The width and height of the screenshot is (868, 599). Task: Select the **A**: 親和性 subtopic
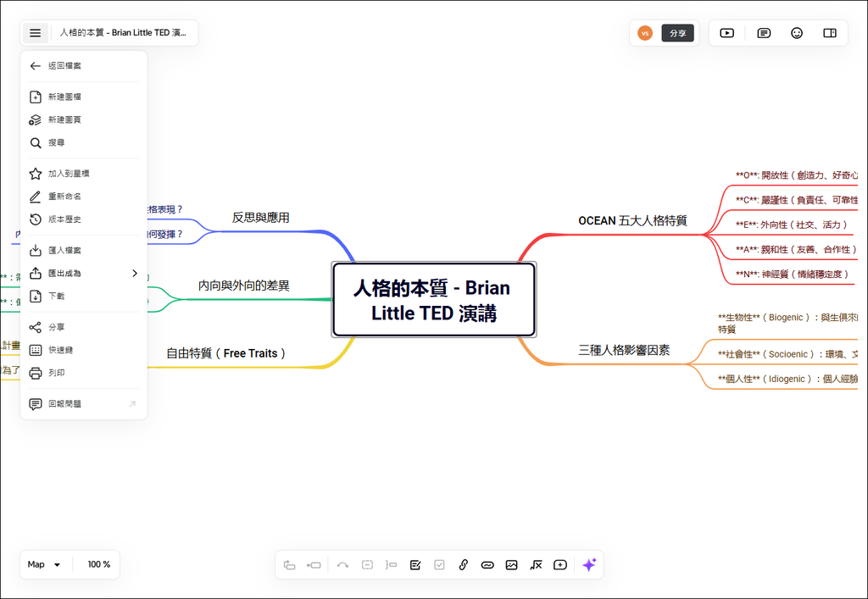pos(796,249)
